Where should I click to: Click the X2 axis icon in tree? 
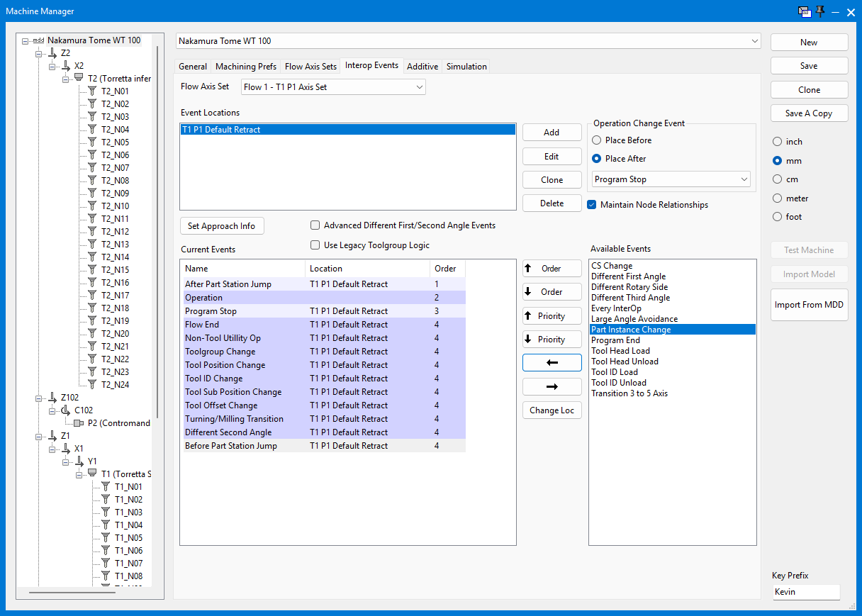point(65,66)
